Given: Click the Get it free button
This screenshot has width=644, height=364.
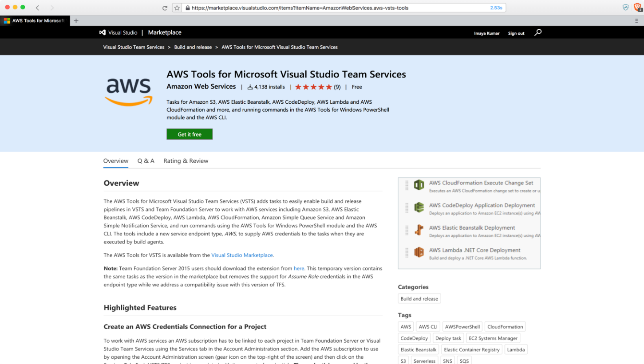Looking at the screenshot, I should pos(190,134).
